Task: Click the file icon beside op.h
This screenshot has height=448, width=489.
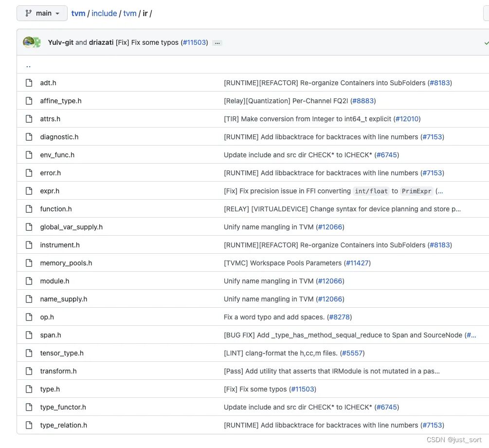Action: point(29,317)
